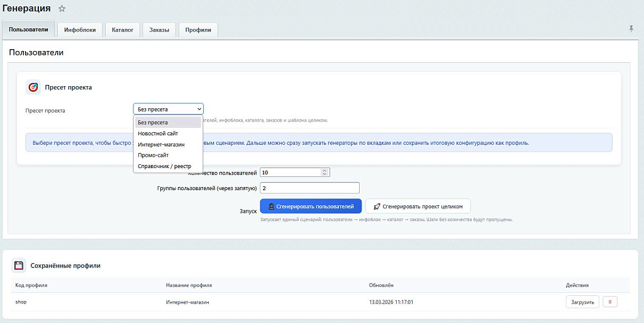Select Справочник / реестр in the dropdown
This screenshot has height=323, width=644.
pyautogui.click(x=164, y=166)
